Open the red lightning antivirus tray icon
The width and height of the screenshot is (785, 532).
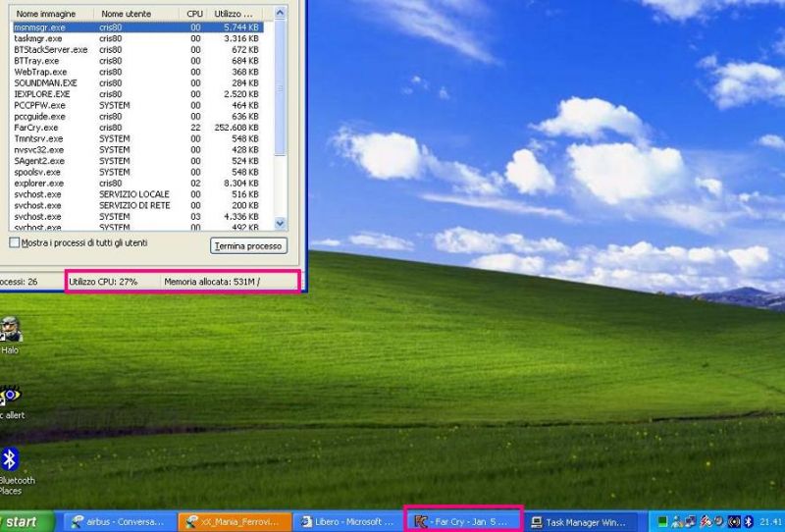pos(706,521)
